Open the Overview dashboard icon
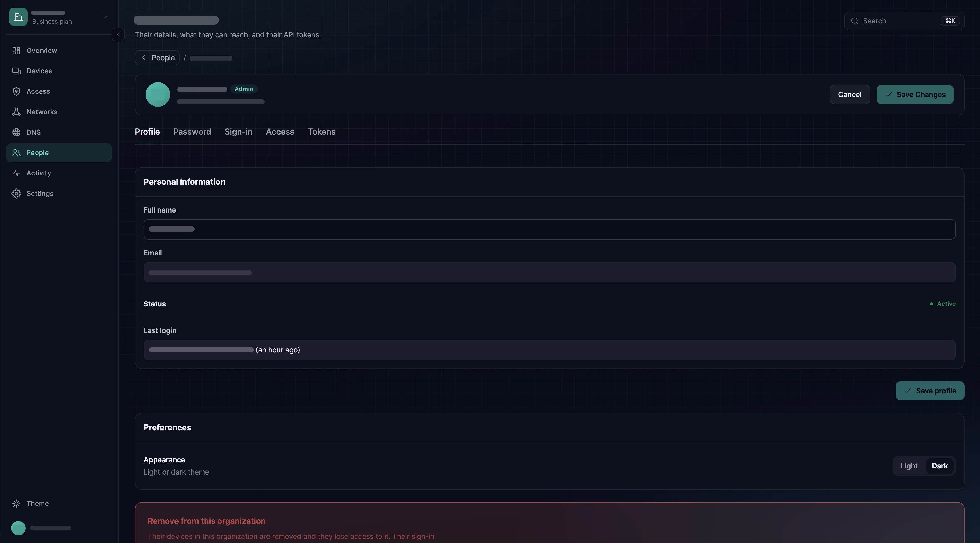 pyautogui.click(x=16, y=51)
